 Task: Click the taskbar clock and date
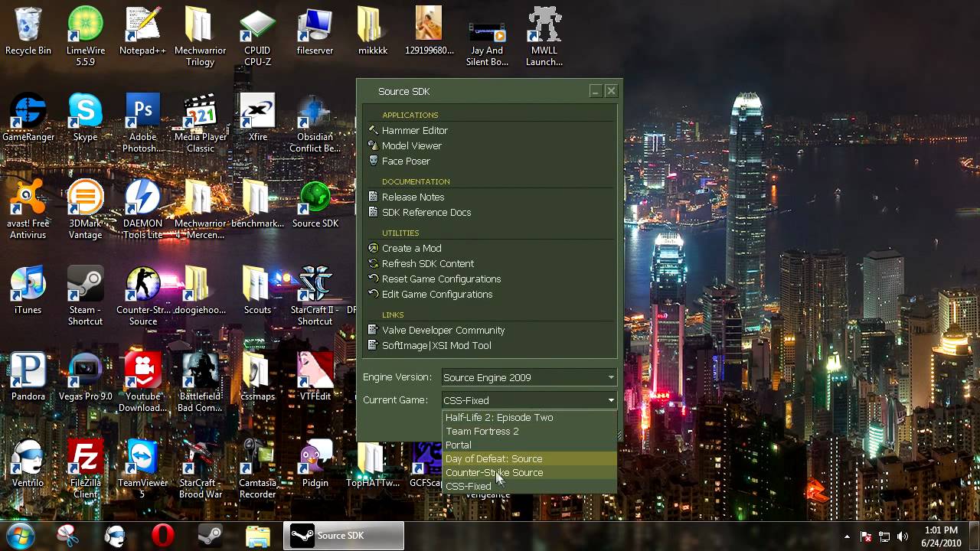[x=941, y=536]
